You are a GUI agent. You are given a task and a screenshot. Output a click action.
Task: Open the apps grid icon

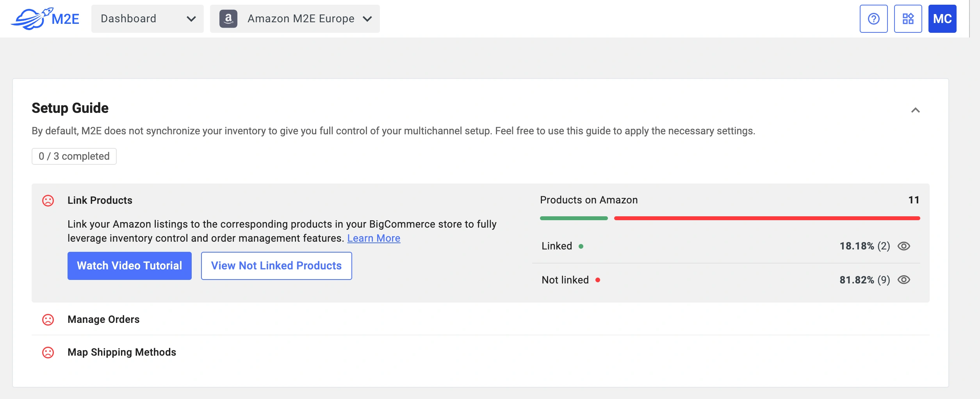[908, 19]
